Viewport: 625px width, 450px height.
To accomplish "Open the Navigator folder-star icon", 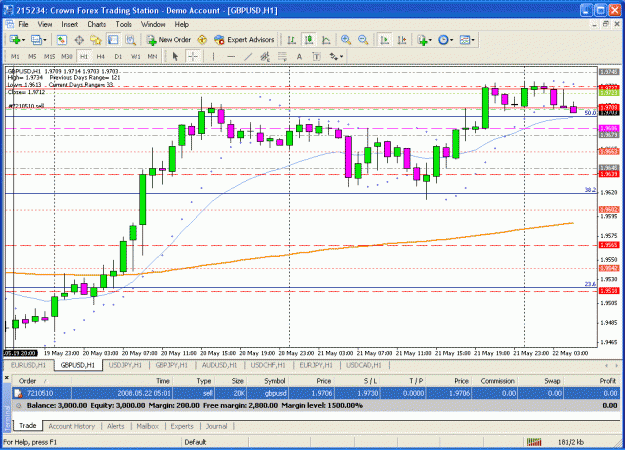I will [x=96, y=40].
